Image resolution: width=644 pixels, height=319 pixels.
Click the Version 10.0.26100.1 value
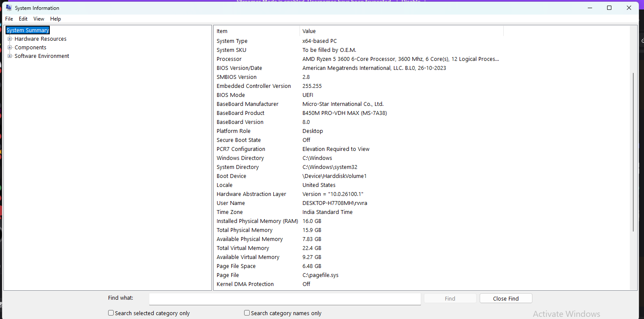(x=333, y=194)
